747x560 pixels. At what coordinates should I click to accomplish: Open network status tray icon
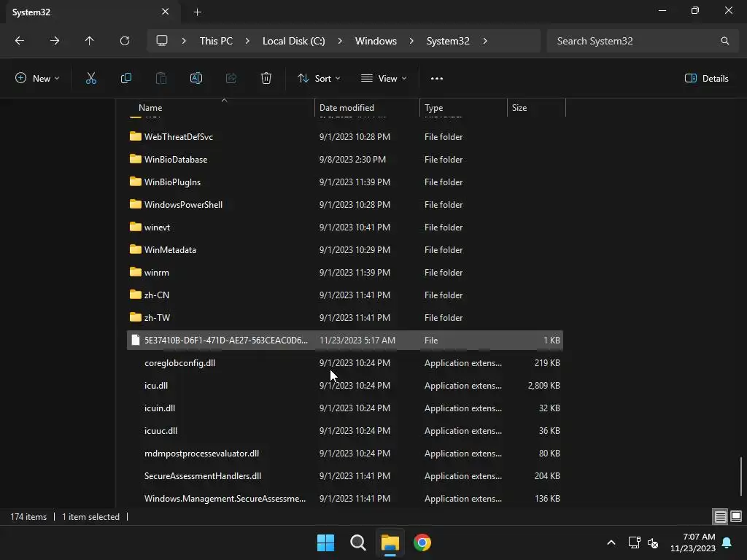pyautogui.click(x=634, y=542)
